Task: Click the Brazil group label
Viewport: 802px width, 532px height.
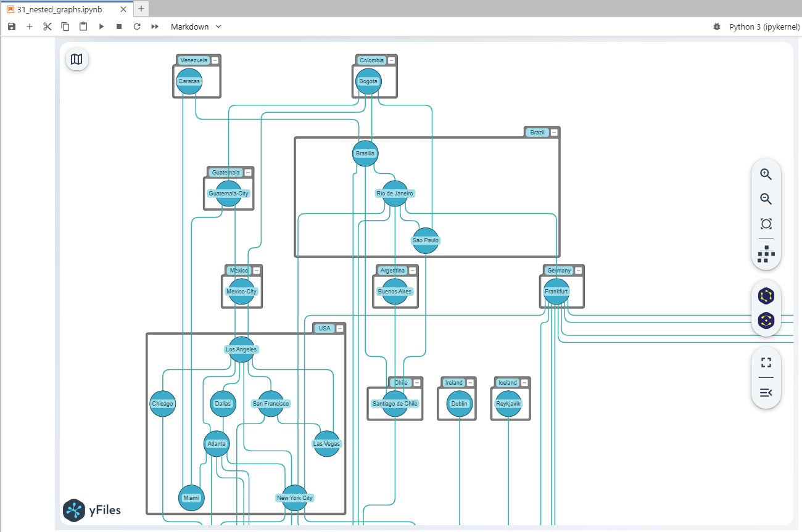Action: [537, 133]
